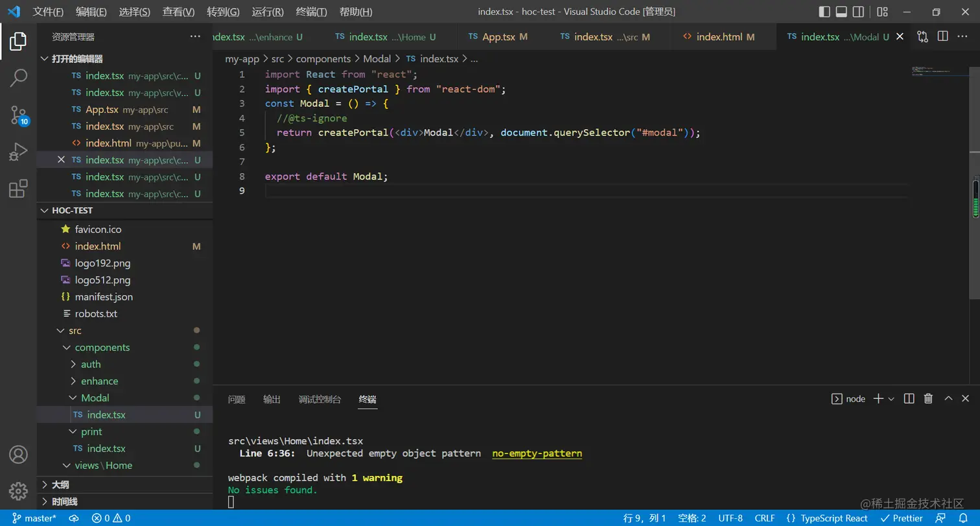Close index.tsx in open editors list
This screenshot has height=526, width=980.
tap(61, 160)
